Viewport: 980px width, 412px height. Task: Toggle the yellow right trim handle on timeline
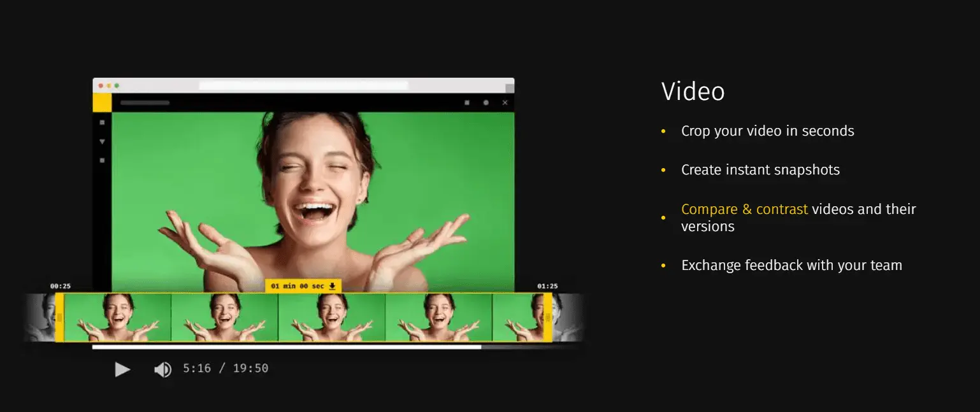pyautogui.click(x=547, y=318)
